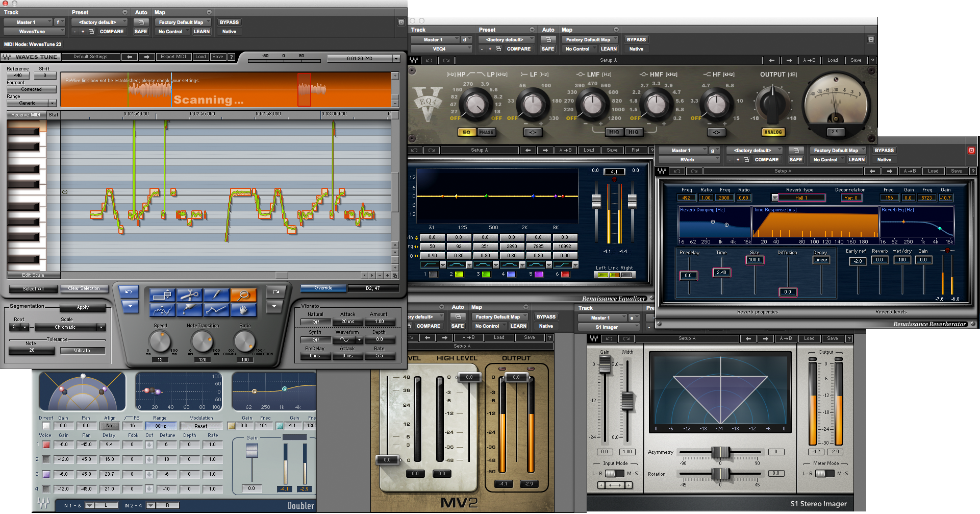
Task: Select the pencil pitch-editing tool
Action: pyautogui.click(x=216, y=296)
